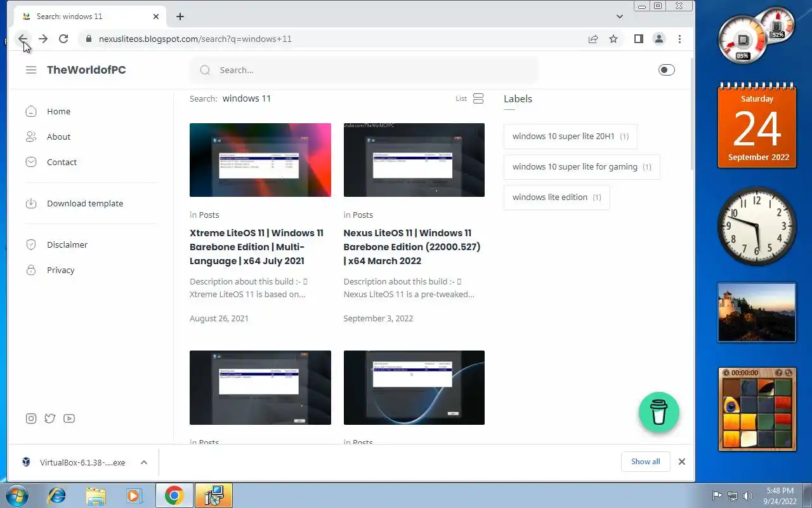812x508 pixels.
Task: Open the third post thumbnail in the bottom row
Action: point(260,387)
